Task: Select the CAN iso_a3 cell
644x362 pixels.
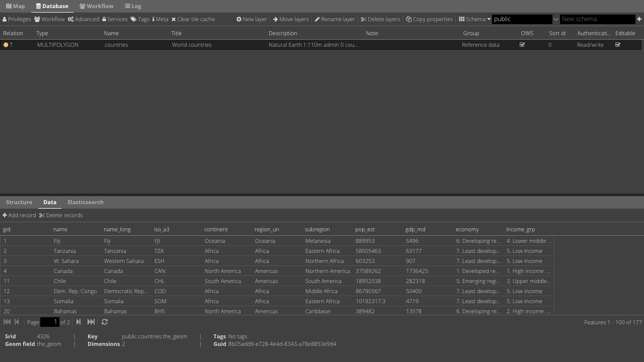Action: [x=160, y=271]
